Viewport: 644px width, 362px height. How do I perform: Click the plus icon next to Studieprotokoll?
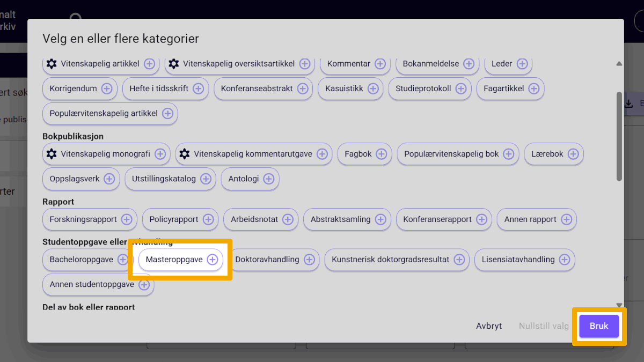pyautogui.click(x=461, y=88)
